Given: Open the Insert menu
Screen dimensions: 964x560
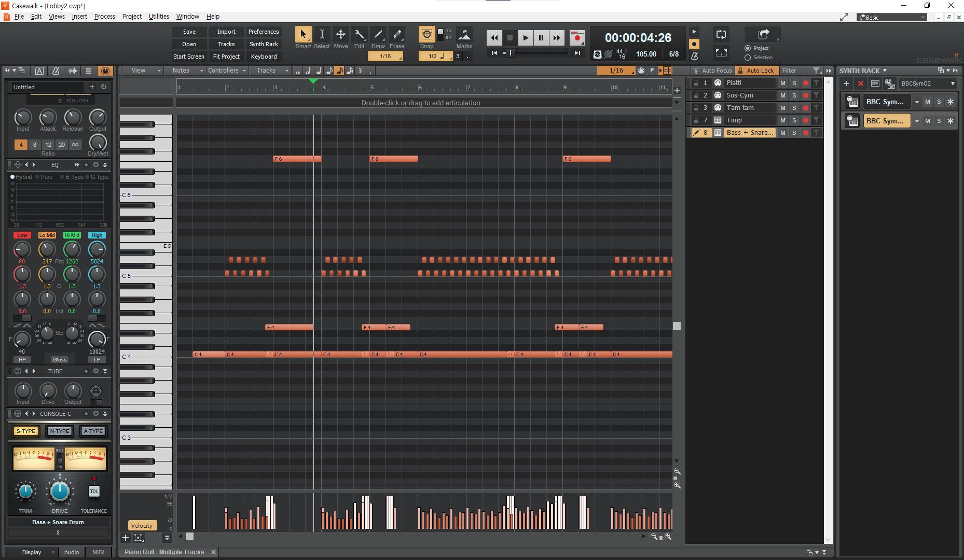Looking at the screenshot, I should point(79,17).
